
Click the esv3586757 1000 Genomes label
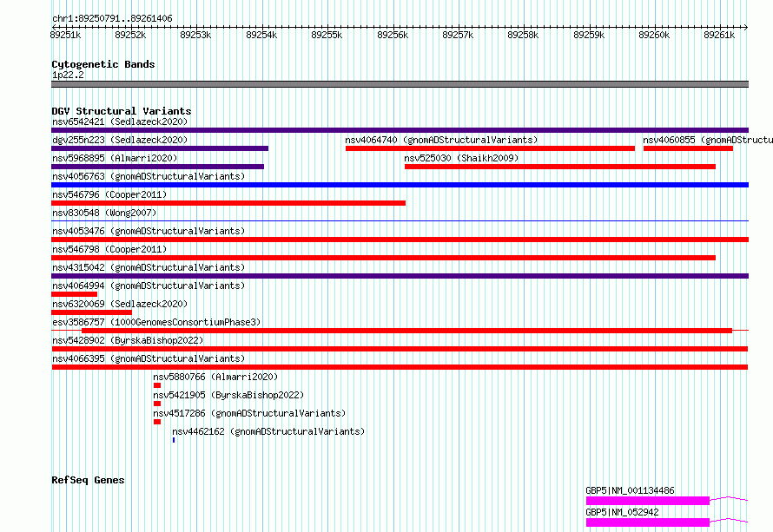pyautogui.click(x=156, y=322)
